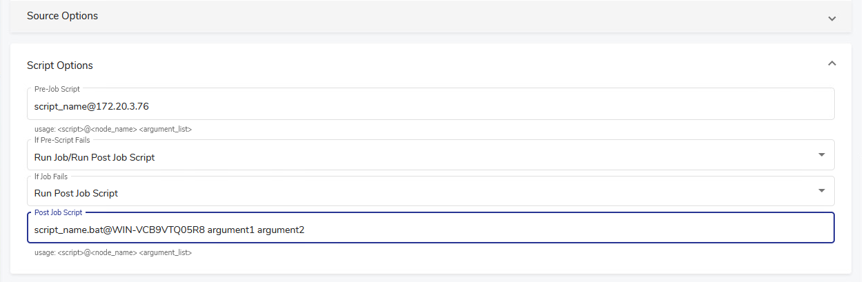Screen dimensions: 868x282
Task: Click the If Pre-Script Fails field label
Action: click(62, 141)
